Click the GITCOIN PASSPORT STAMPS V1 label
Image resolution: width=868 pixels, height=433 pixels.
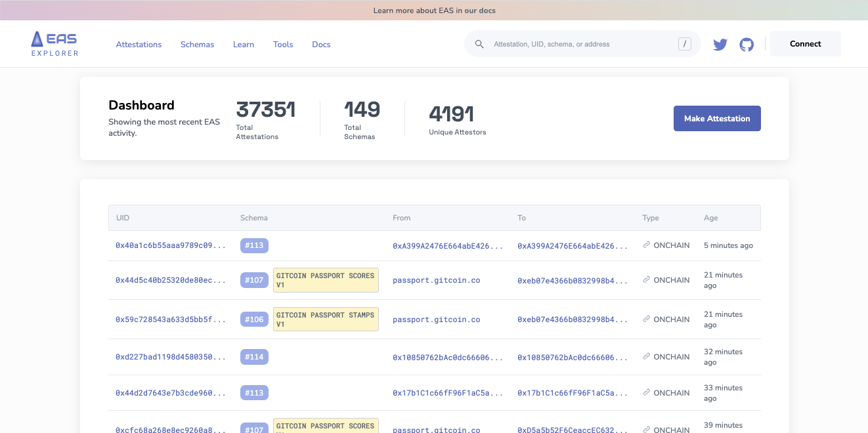point(326,319)
